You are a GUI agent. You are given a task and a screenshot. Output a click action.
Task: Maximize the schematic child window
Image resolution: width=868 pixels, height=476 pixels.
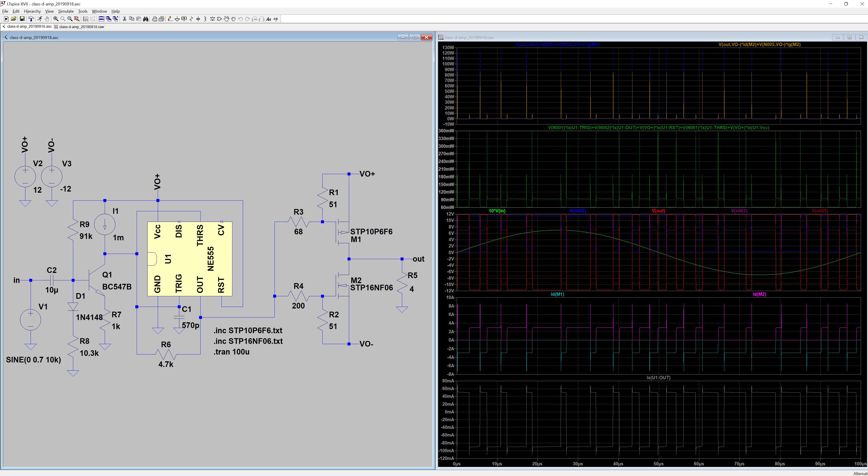pyautogui.click(x=415, y=37)
